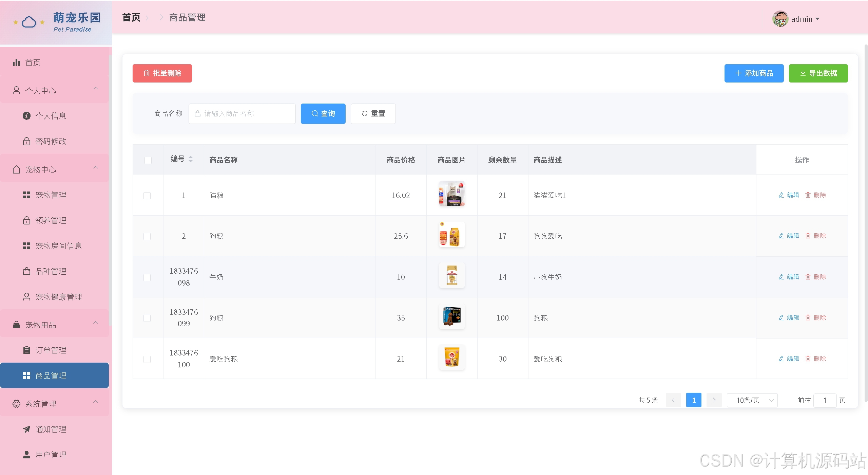Click the user icon beside 用户管理
This screenshot has width=868, height=475.
coord(26,455)
